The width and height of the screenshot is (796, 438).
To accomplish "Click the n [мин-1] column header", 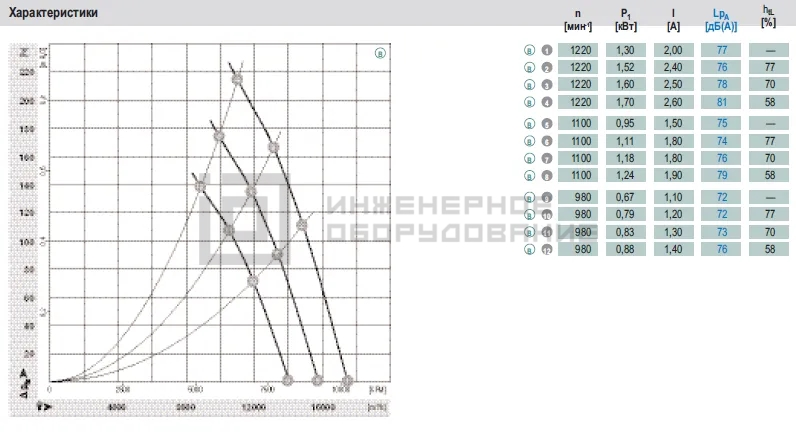I will coord(578,20).
